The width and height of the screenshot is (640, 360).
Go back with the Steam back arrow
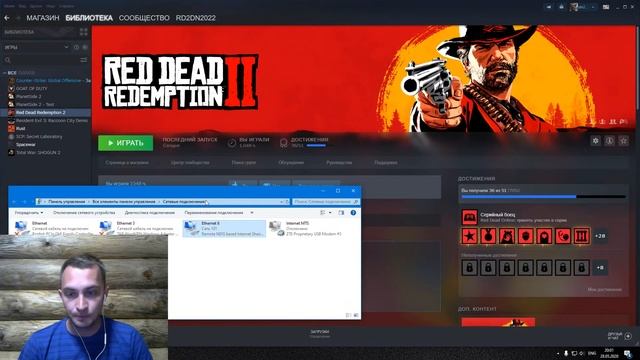pyautogui.click(x=7, y=18)
